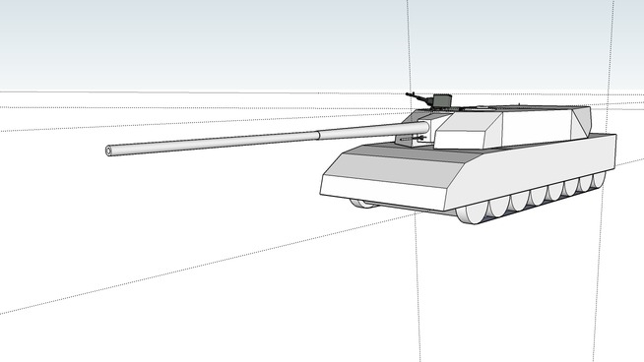Click the machine gun mounted on the turret roof

click(419, 98)
